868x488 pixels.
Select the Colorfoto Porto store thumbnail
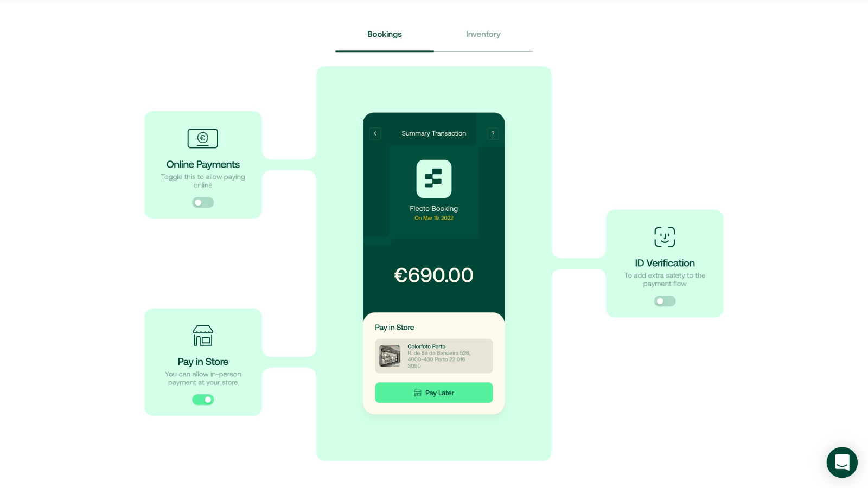pyautogui.click(x=390, y=356)
